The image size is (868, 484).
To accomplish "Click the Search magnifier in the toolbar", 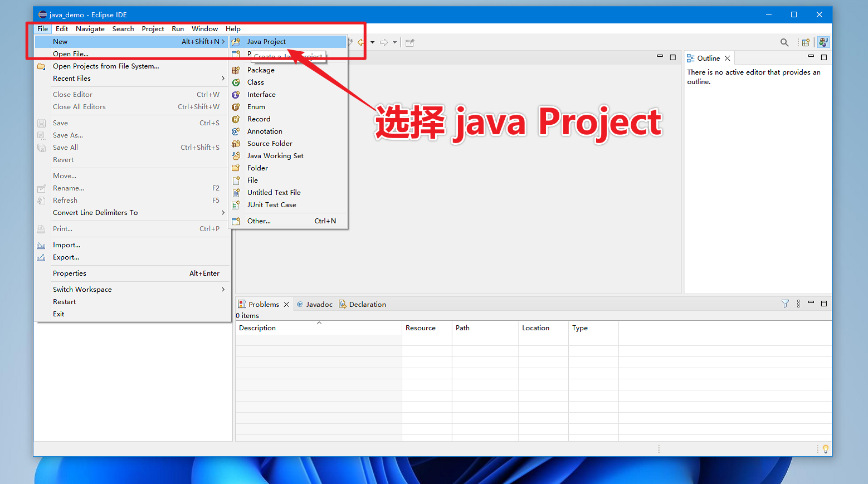I will (784, 42).
